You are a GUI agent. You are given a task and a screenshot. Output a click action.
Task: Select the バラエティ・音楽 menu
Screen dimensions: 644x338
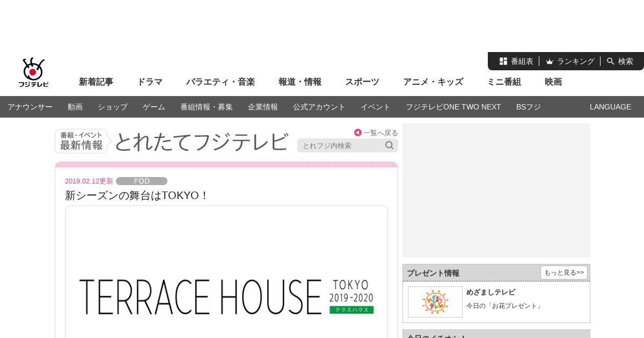point(221,82)
